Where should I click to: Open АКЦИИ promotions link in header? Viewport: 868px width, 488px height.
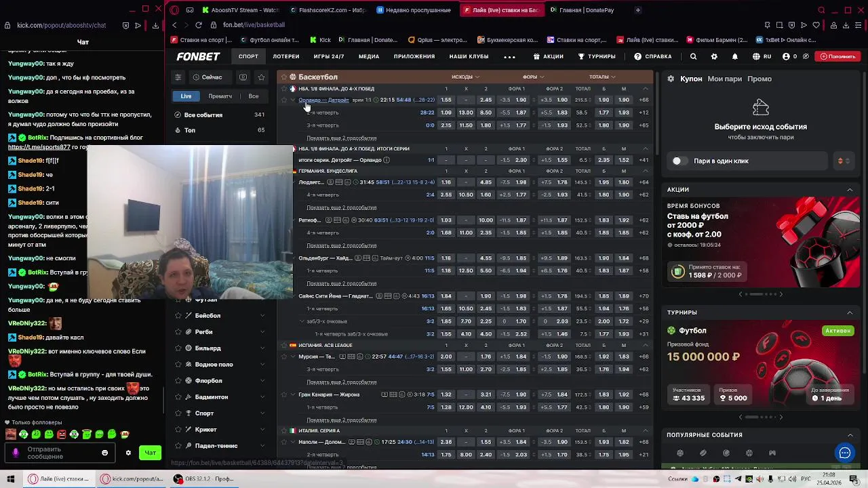tap(548, 57)
